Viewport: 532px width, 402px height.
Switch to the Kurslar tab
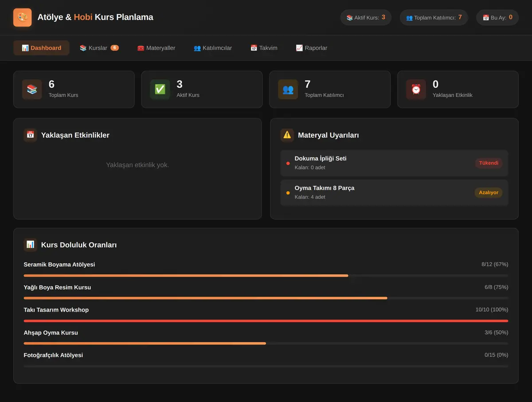coord(99,48)
